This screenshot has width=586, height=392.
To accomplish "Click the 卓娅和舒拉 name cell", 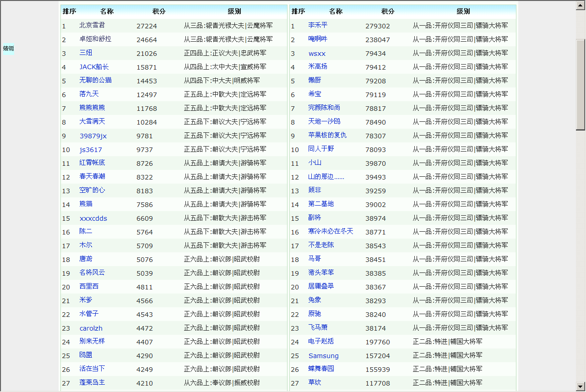I will coord(96,39).
